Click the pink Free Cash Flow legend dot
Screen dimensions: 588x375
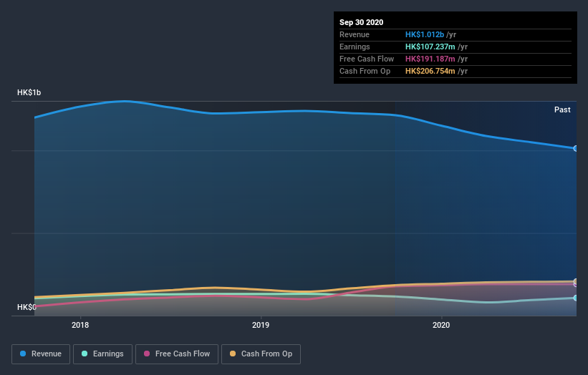(147, 354)
